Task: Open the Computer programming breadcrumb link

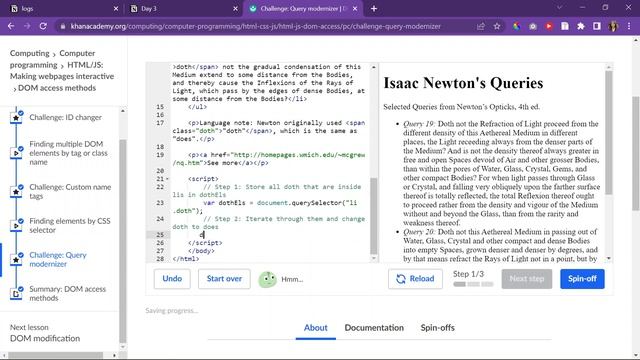Action: tap(53, 59)
